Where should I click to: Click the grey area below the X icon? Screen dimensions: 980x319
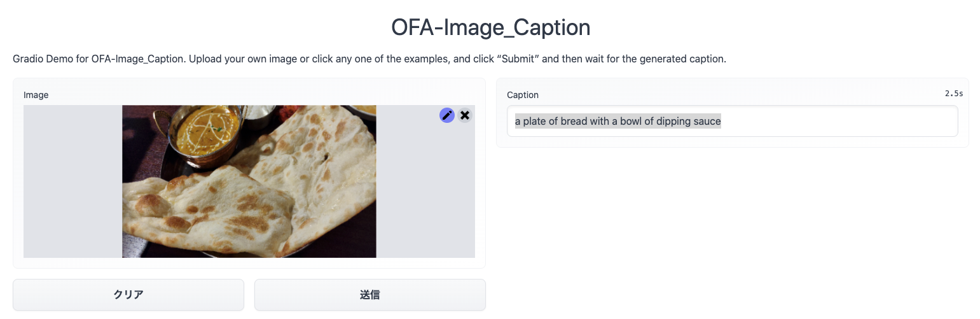pyautogui.click(x=439, y=191)
